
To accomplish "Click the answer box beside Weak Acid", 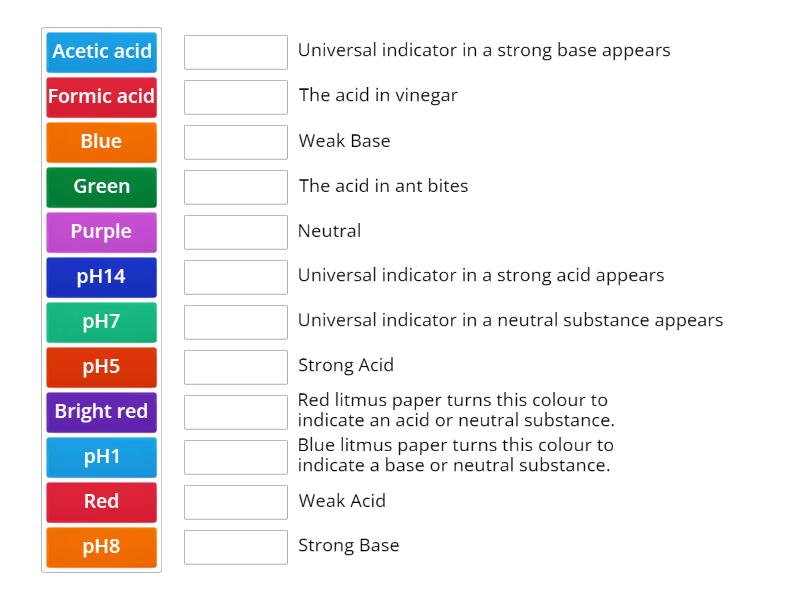I will tap(235, 501).
